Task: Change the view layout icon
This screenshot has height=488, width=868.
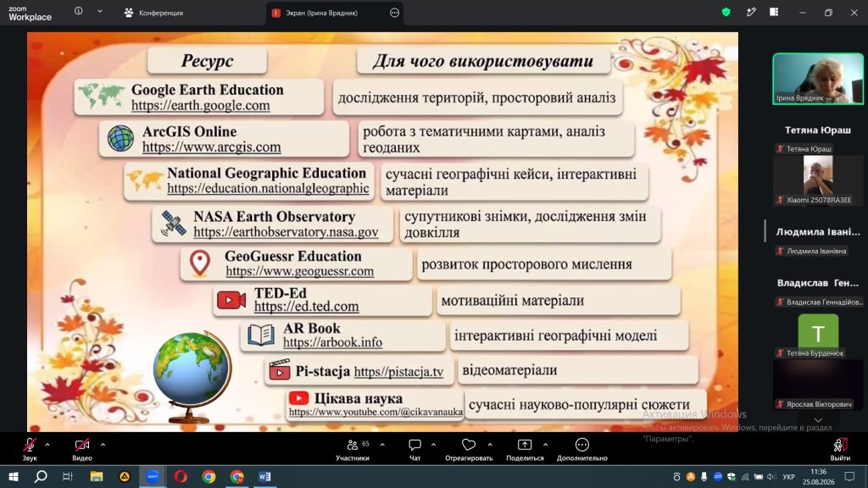Action: 774,12
